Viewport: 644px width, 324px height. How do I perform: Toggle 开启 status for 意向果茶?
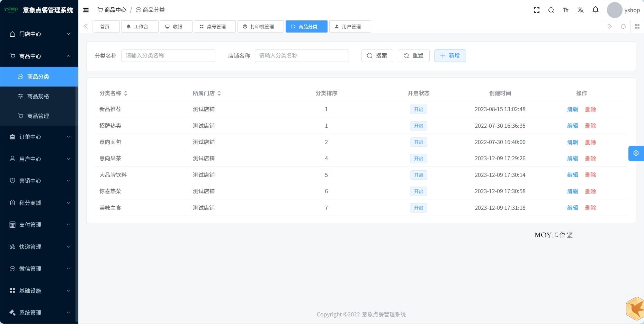tap(418, 158)
